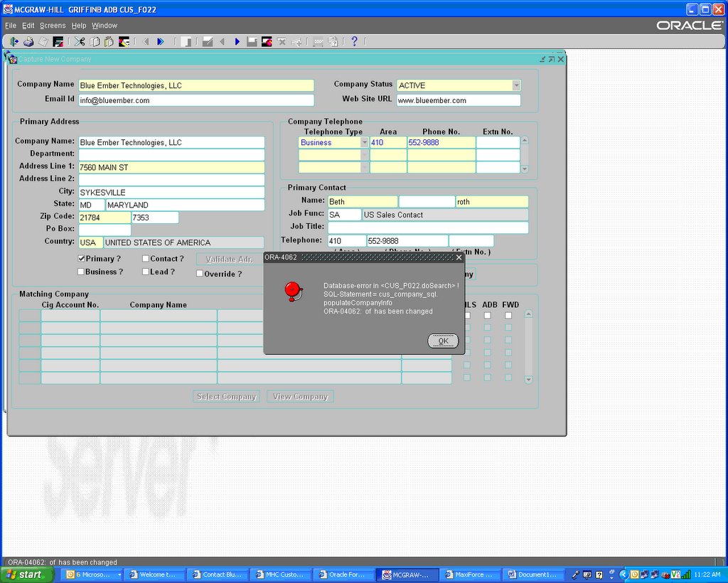The height and width of the screenshot is (583, 728).
Task: Click the Department input field
Action: pos(172,154)
